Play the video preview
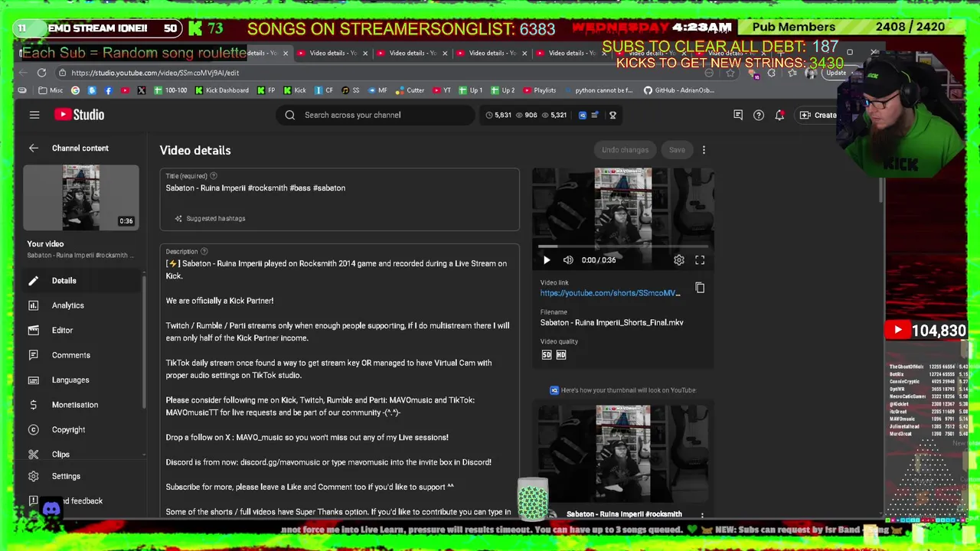 point(547,260)
